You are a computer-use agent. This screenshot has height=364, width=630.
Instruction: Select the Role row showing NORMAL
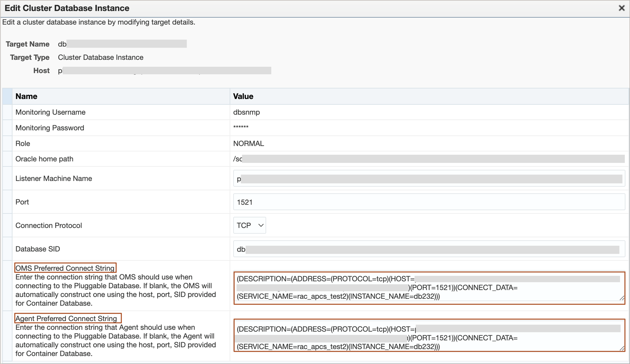(x=23, y=144)
